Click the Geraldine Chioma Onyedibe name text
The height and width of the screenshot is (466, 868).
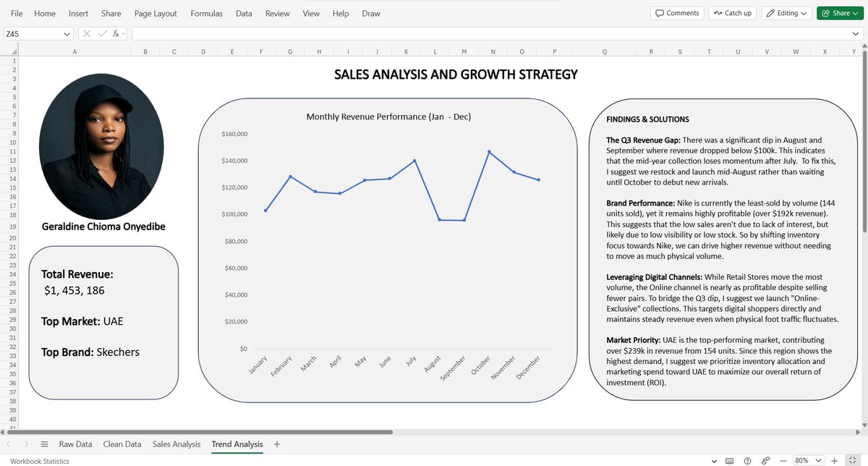(103, 226)
